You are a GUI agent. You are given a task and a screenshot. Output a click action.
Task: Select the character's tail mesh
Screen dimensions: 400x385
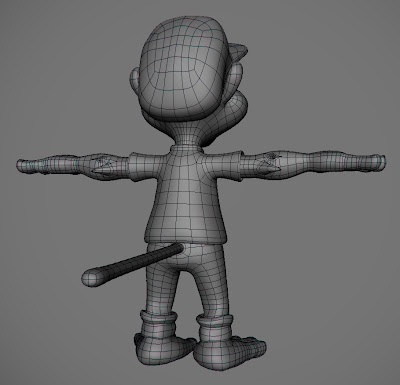click(132, 264)
